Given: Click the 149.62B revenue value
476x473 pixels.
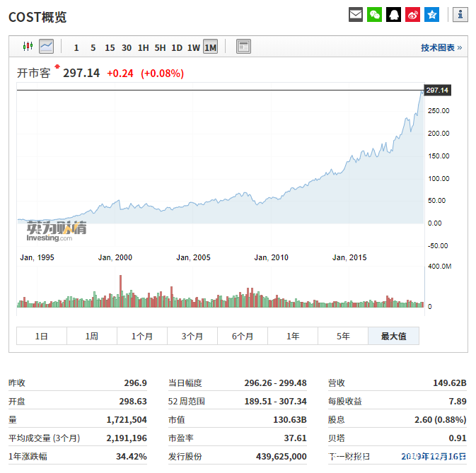Looking at the screenshot, I should pos(450,383).
